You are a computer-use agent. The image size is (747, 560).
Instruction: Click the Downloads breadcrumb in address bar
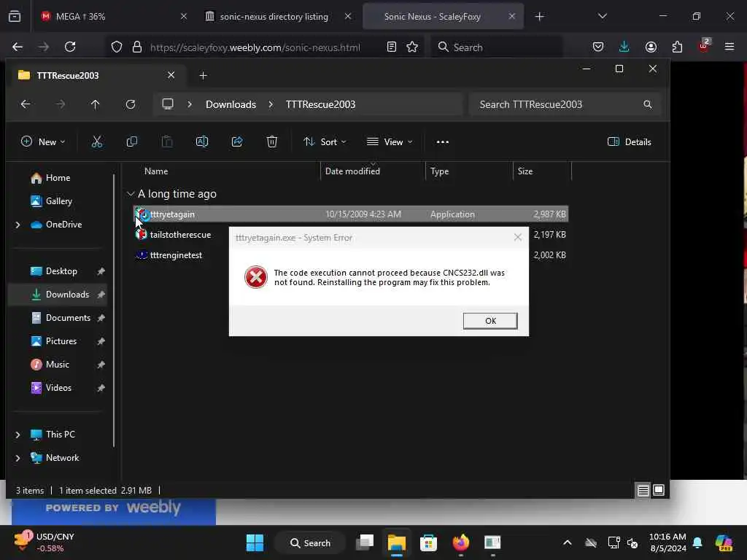coord(231,104)
